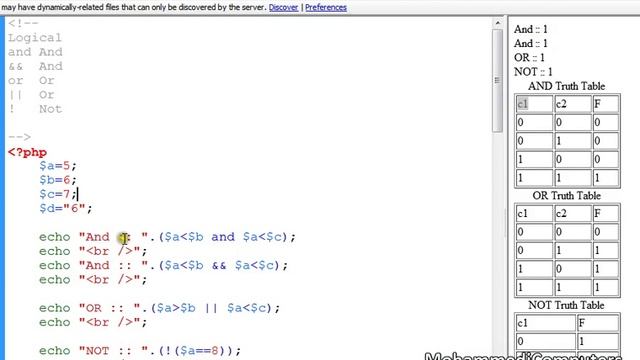Click the 'and' keyword in first echo
The image size is (640, 360).
[223, 237]
